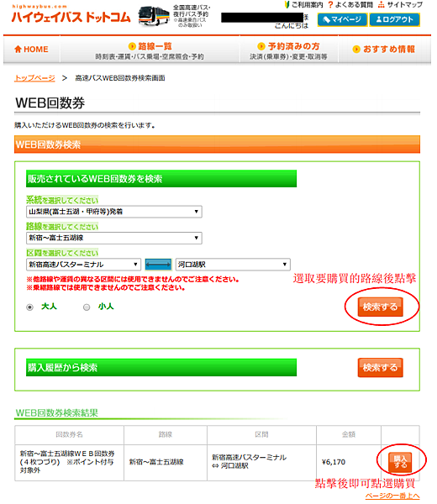Image resolution: width=437 pixels, height=504 pixels.
Task: Open マイページ button
Action: pos(342,19)
